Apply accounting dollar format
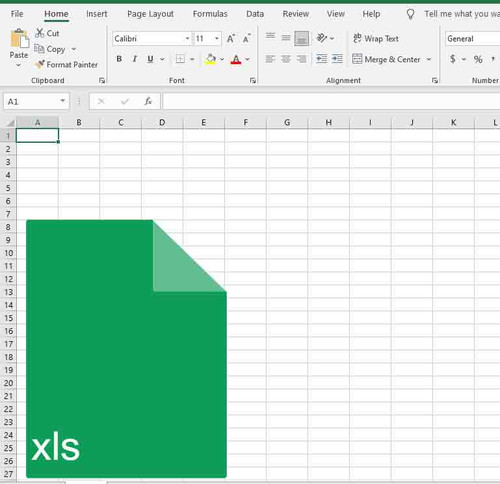 [x=453, y=59]
